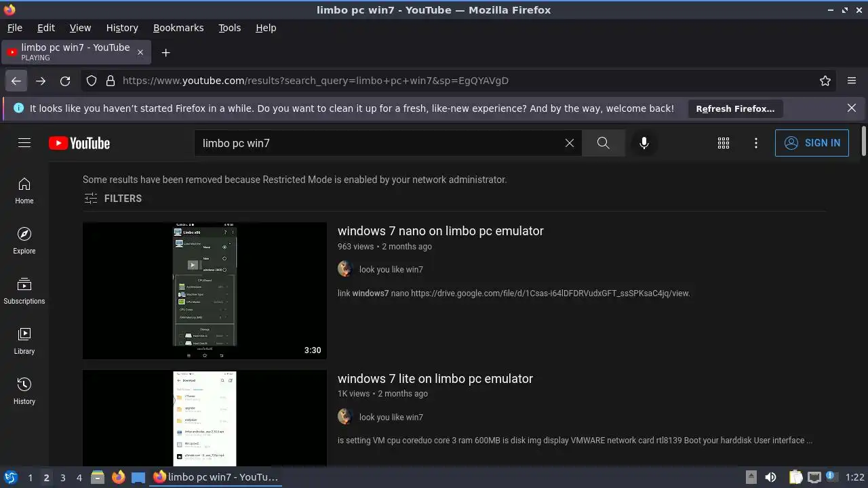The image size is (868, 488).
Task: Close the limbo pc win7 YouTube tab
Action: [140, 52]
